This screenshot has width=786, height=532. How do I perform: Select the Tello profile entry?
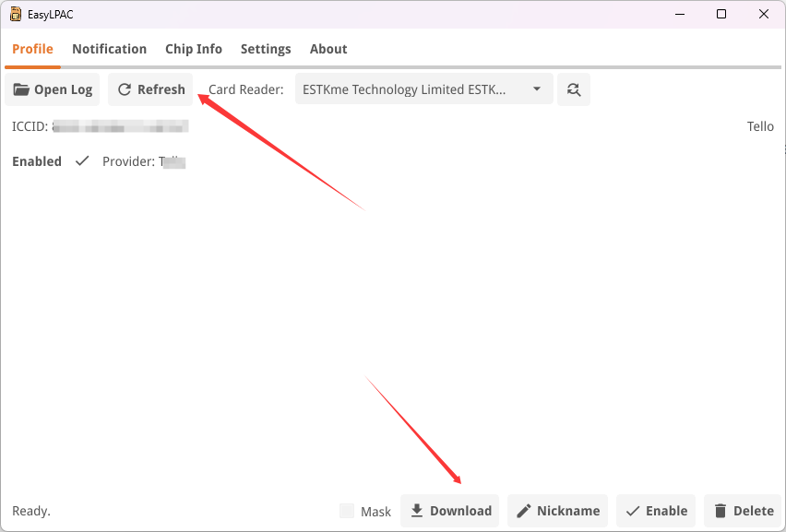point(760,126)
